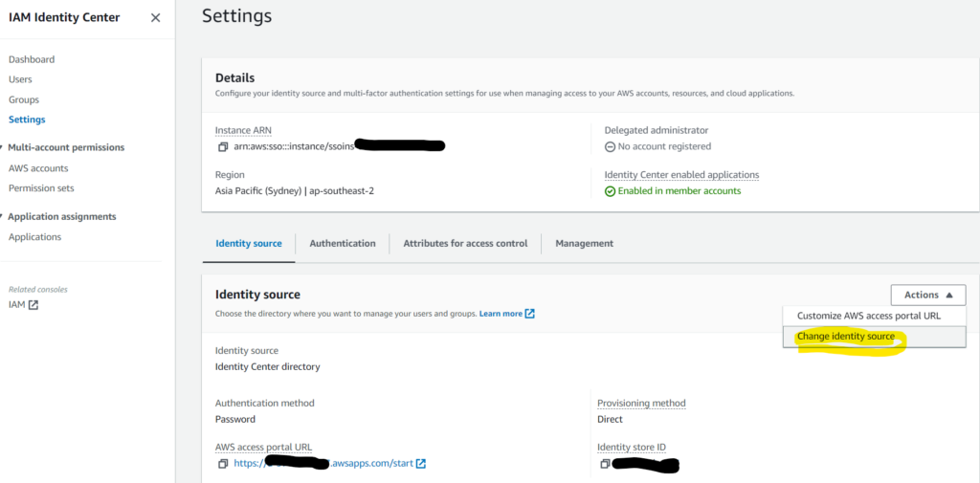980x483 pixels.
Task: Click the Password authentication method value
Action: 235,419
